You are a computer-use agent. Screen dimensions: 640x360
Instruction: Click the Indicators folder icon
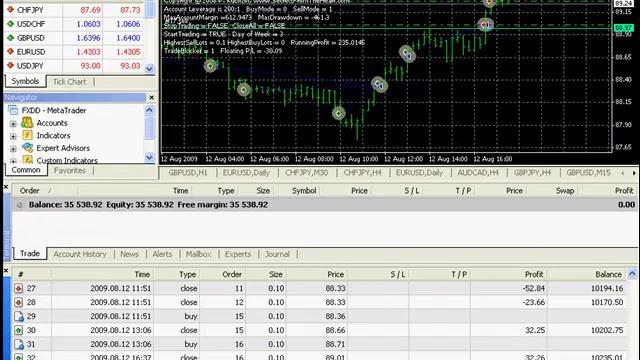point(27,135)
